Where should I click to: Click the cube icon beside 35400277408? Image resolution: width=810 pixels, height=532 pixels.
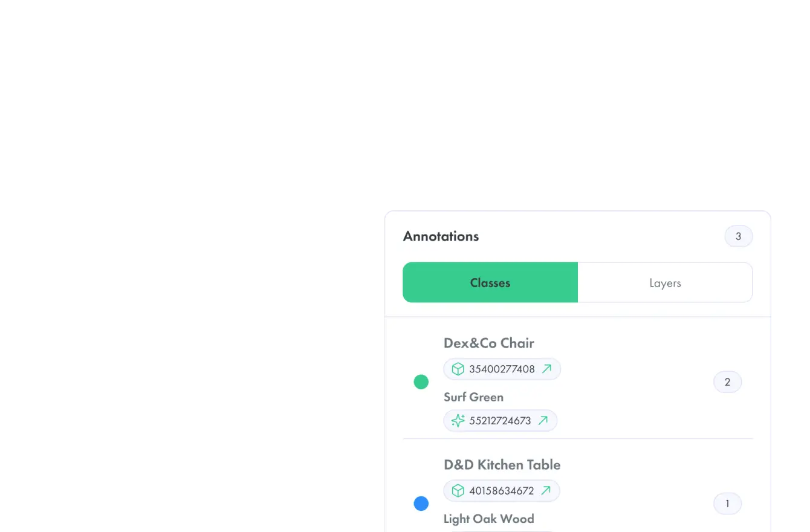(458, 369)
